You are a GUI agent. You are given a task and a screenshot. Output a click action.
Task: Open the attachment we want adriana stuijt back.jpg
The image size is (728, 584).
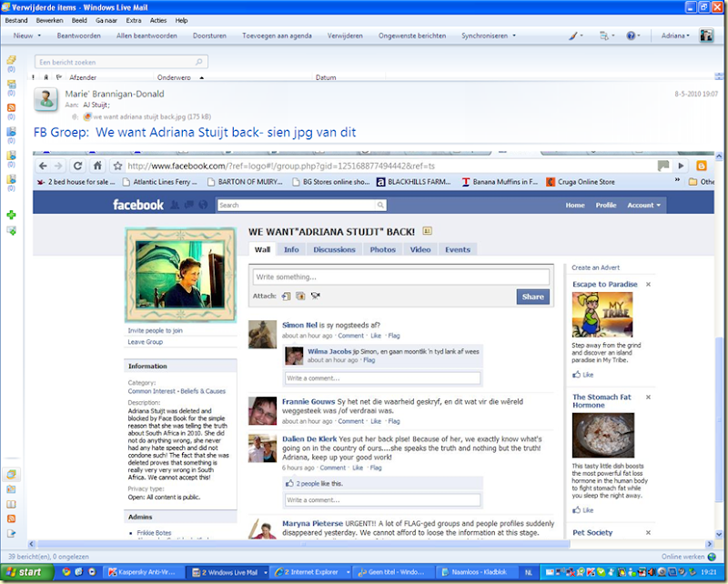(x=147, y=116)
